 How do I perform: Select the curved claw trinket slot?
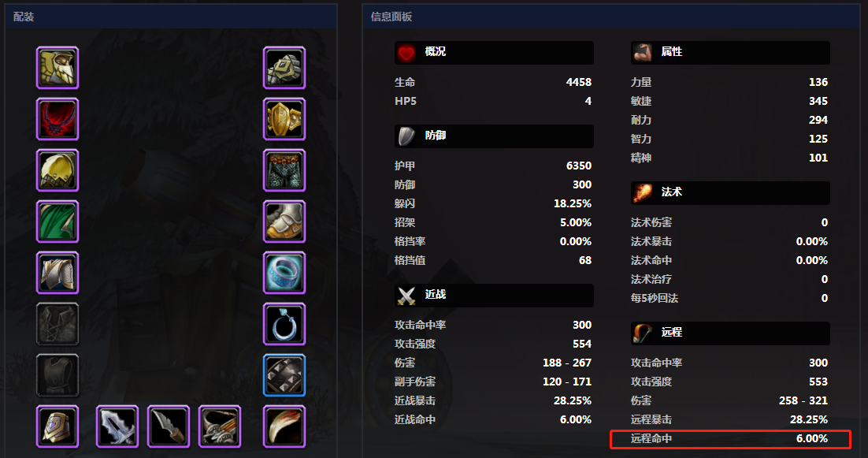click(x=284, y=426)
